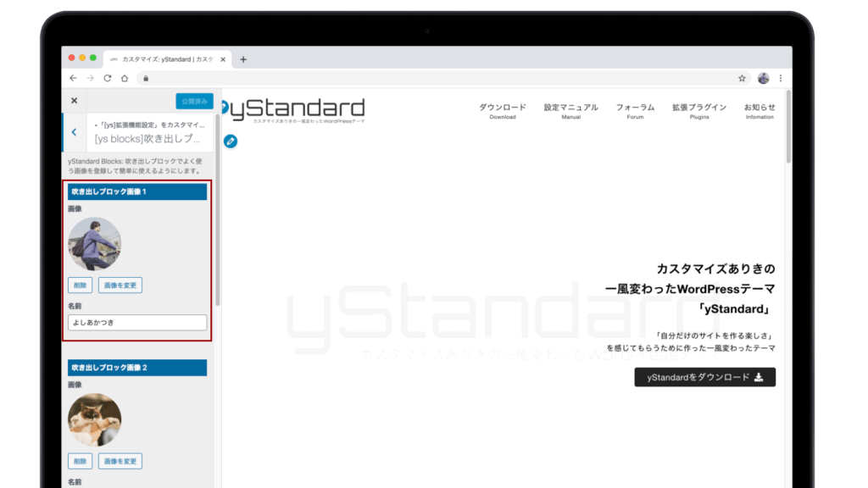Open the 設定マニュアル Manual menu item
868x488 pixels.
point(570,111)
